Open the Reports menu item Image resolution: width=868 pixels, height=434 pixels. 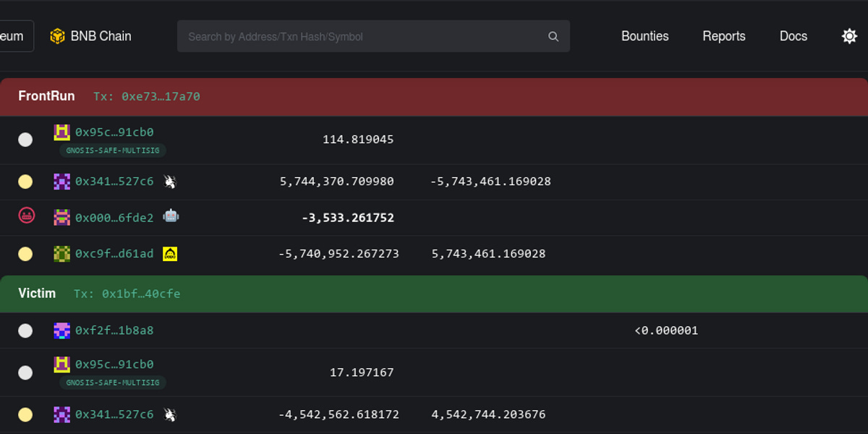point(724,36)
